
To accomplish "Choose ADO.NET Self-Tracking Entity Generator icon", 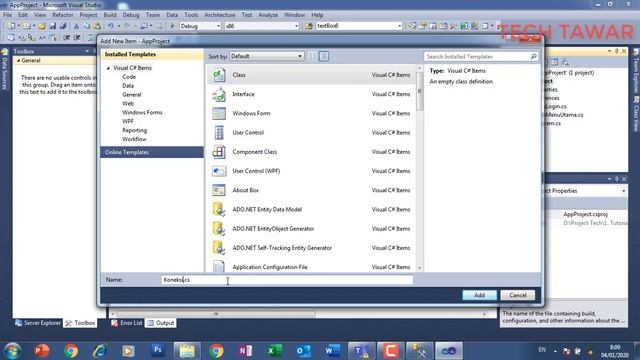I will [x=219, y=248].
